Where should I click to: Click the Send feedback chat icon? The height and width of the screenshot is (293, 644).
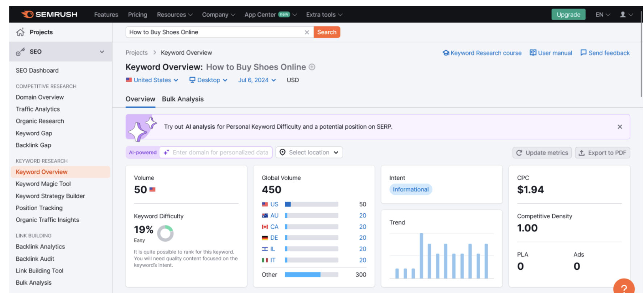tap(584, 53)
